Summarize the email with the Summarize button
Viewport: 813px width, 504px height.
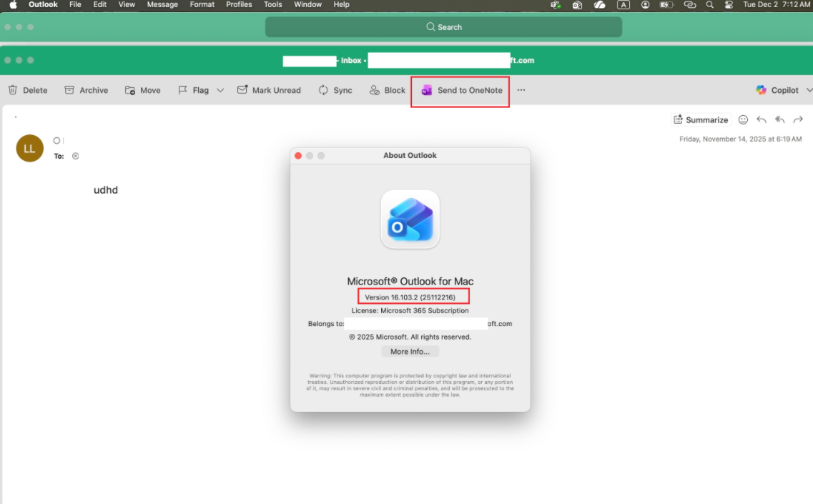tap(701, 120)
